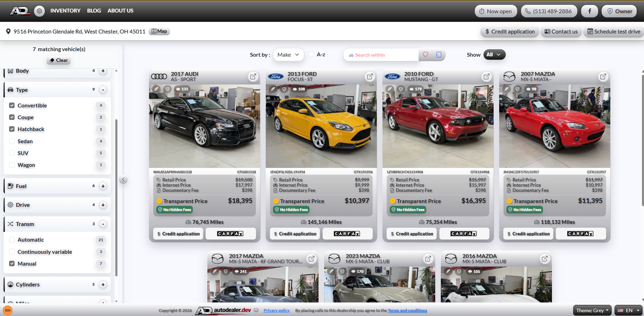Open the settings gear in header
Screen dimensions: 644x316
[40, 11]
